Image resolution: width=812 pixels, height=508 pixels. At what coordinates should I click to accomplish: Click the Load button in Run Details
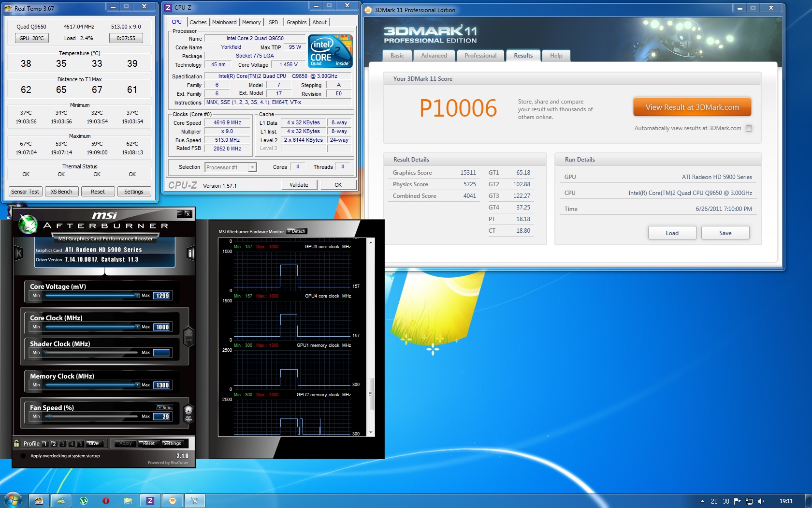point(672,233)
